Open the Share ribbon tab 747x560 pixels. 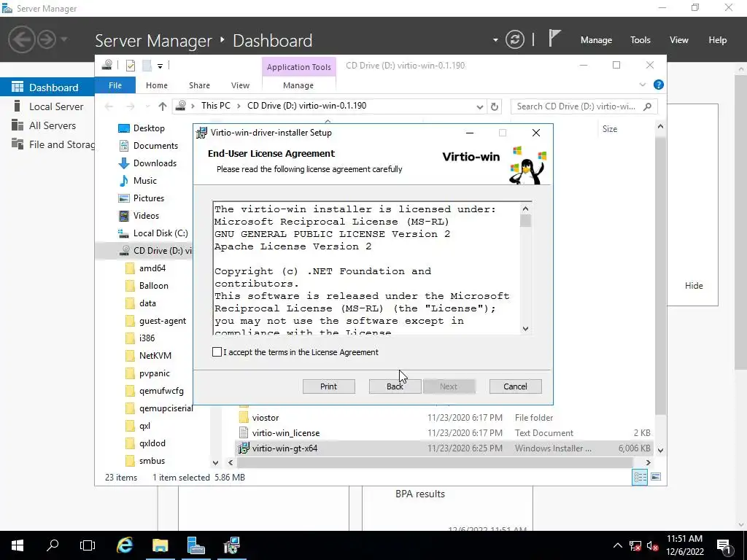[199, 85]
